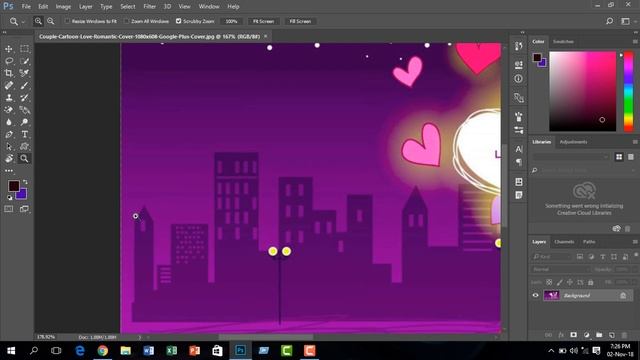Viewport: 640px width, 360px height.
Task: Select the Lasso tool
Action: click(x=9, y=61)
